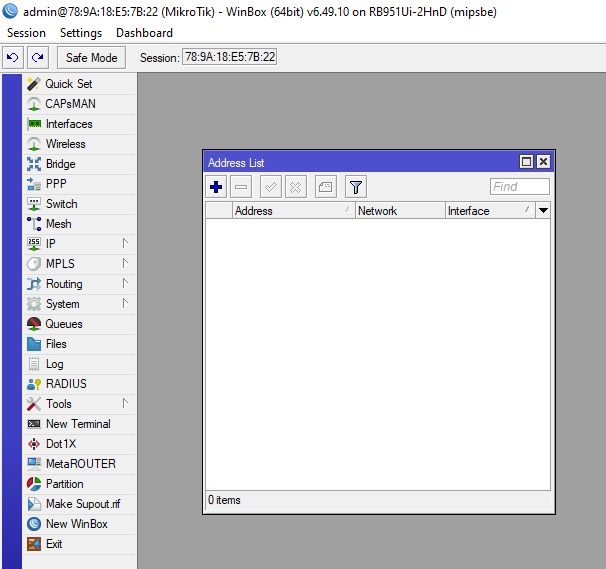Open the Dashboard menu

click(x=144, y=33)
